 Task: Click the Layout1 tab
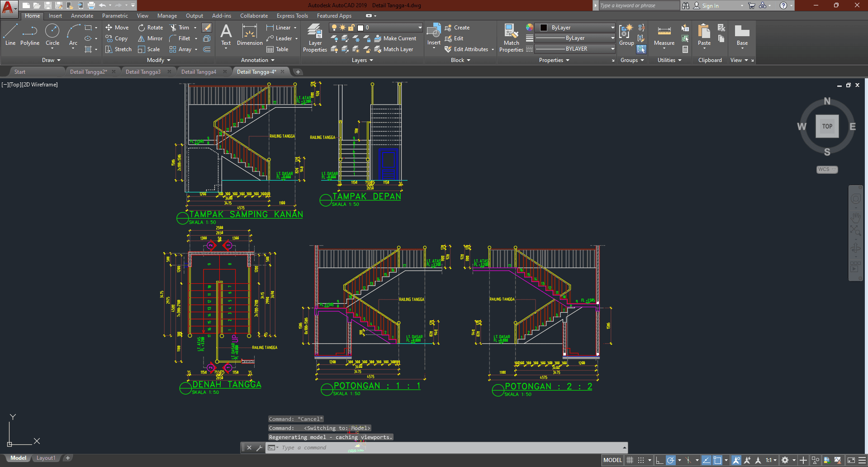point(46,458)
